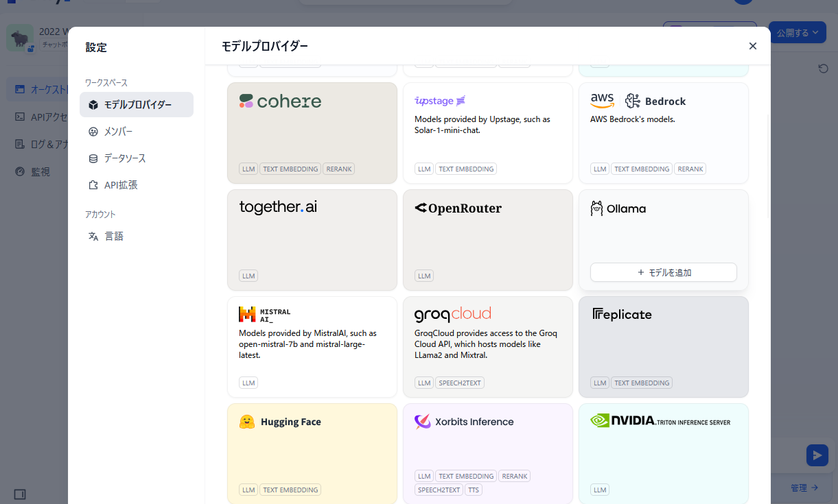Click the RERANK tag on Cohere card

[339, 169]
